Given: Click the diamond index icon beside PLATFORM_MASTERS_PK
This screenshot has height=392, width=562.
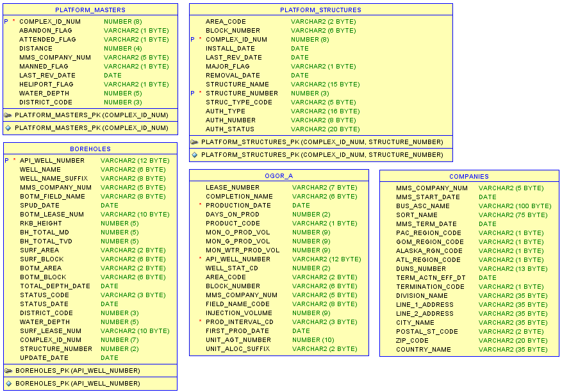Looking at the screenshot, I should click(8, 128).
